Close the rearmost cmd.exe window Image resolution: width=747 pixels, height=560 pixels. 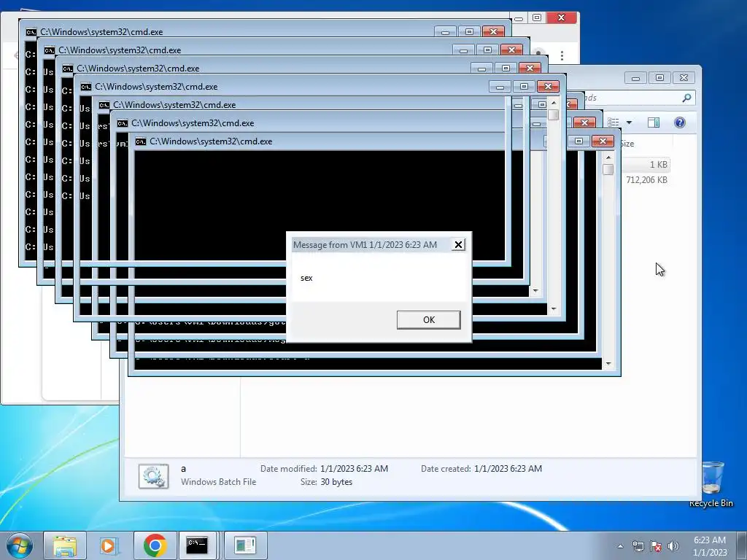(x=493, y=32)
